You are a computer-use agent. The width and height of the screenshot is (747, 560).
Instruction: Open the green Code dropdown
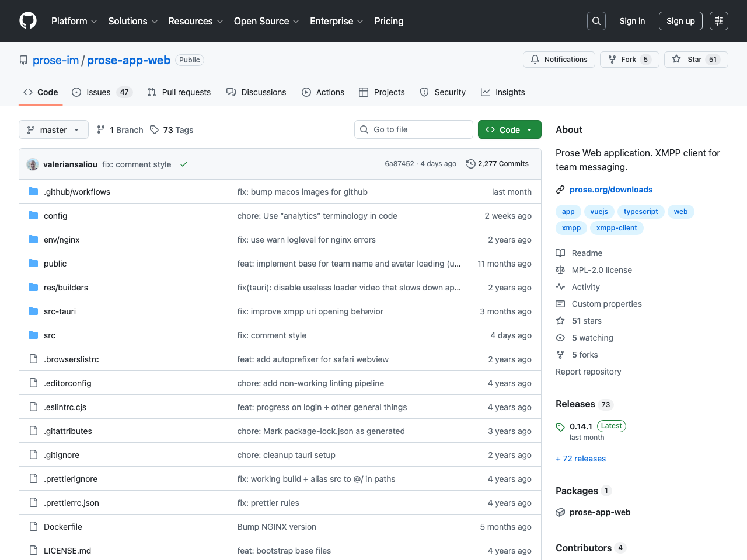[x=509, y=129]
